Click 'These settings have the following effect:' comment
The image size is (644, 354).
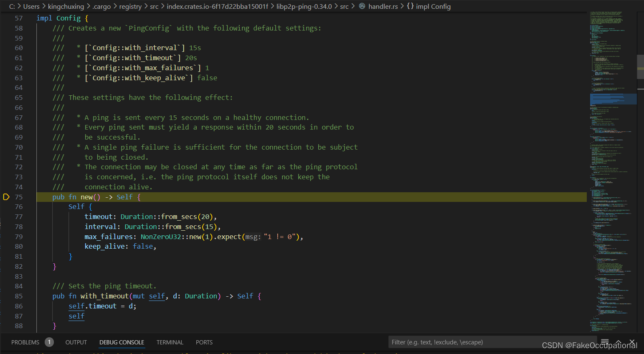[x=142, y=97]
